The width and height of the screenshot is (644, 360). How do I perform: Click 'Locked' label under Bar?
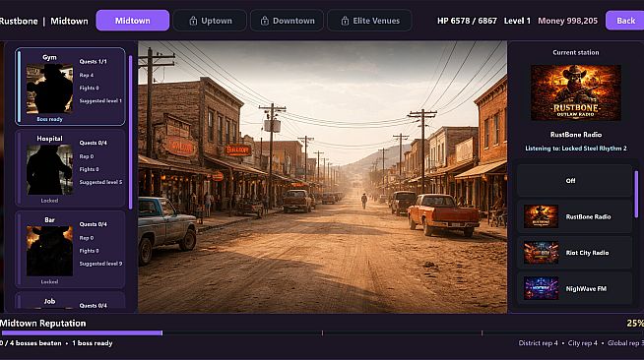click(x=49, y=281)
